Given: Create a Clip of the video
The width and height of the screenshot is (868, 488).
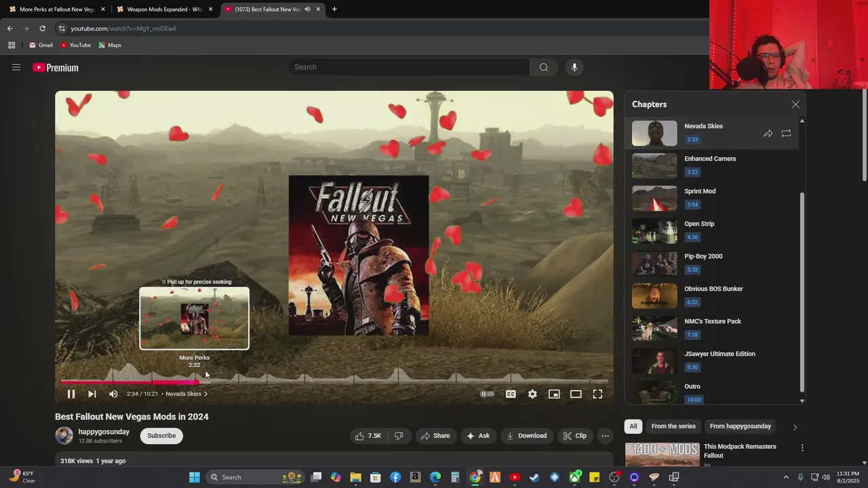Looking at the screenshot, I should click(x=575, y=436).
